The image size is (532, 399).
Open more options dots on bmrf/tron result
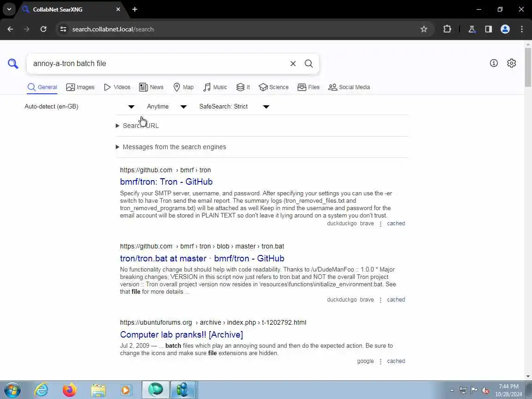coord(381,224)
